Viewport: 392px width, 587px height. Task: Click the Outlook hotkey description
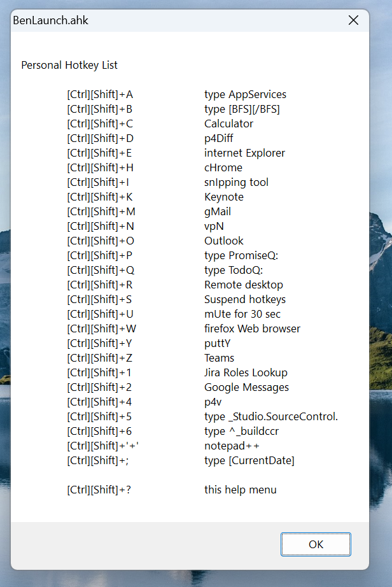pos(223,241)
